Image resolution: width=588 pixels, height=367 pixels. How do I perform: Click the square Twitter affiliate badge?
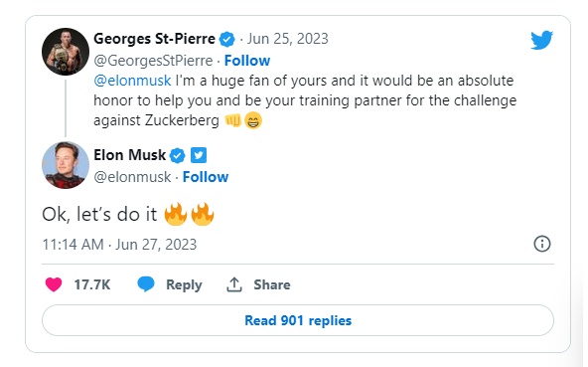[199, 155]
